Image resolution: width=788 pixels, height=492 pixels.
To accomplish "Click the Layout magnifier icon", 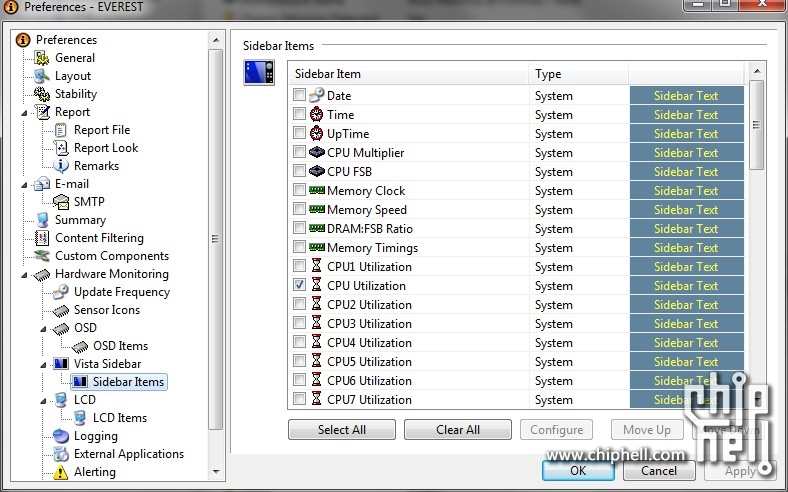I will click(42, 76).
